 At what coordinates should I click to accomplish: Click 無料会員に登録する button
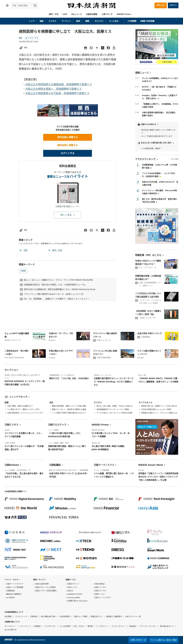[x=67, y=145]
